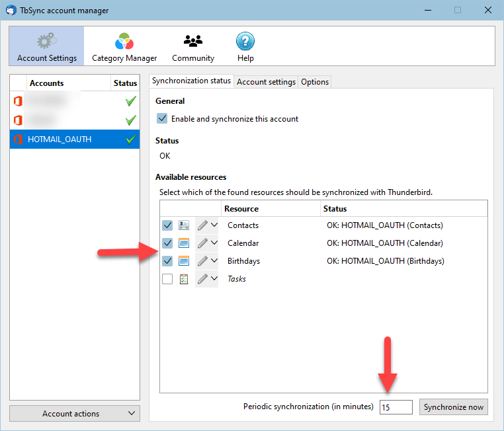This screenshot has width=504, height=431.
Task: Click the Contacts address book icon
Action: coord(183,225)
